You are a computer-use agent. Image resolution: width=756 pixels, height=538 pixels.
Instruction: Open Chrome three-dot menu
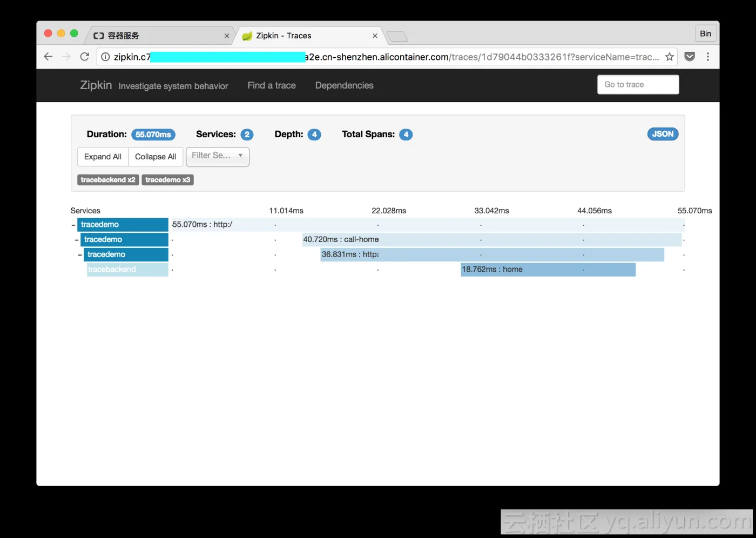(x=708, y=57)
